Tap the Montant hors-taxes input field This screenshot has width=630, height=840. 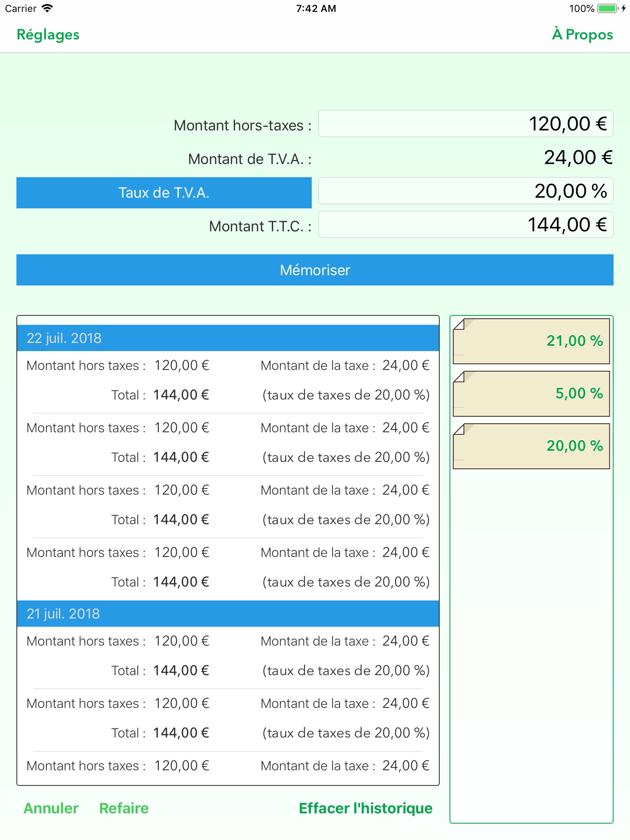pyautogui.click(x=466, y=123)
